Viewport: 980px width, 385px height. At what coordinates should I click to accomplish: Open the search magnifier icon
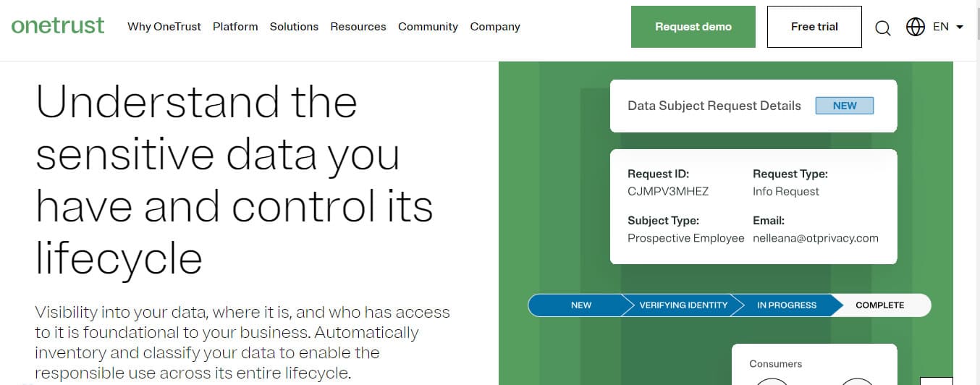(x=883, y=28)
